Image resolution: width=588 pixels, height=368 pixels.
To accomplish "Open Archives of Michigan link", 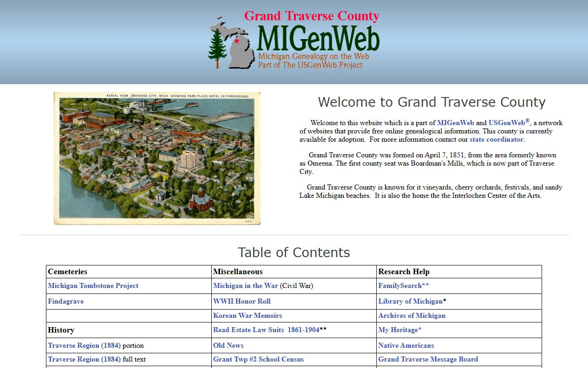I will click(412, 316).
